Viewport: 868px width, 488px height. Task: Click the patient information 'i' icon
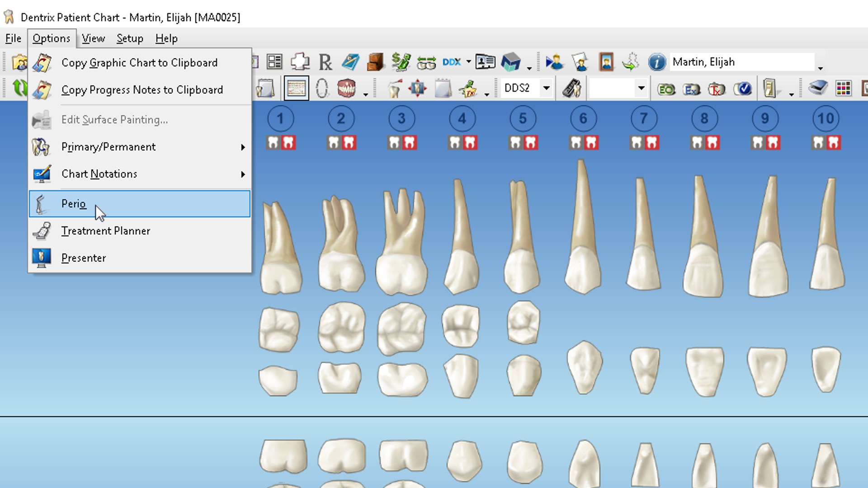[x=656, y=62]
